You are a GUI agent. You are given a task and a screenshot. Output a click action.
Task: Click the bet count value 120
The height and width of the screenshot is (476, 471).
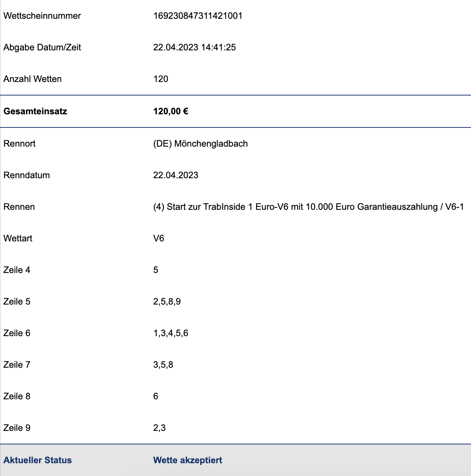click(161, 79)
